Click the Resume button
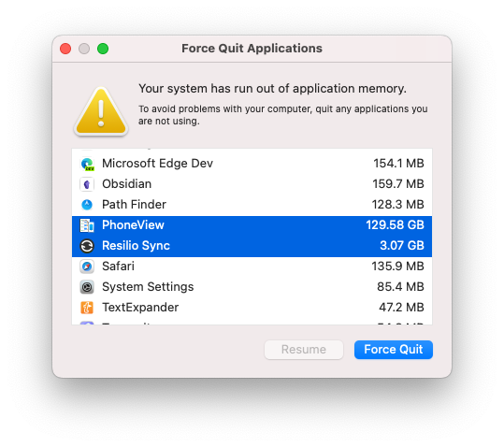Image resolution: width=504 pixels, height=447 pixels. click(x=304, y=350)
